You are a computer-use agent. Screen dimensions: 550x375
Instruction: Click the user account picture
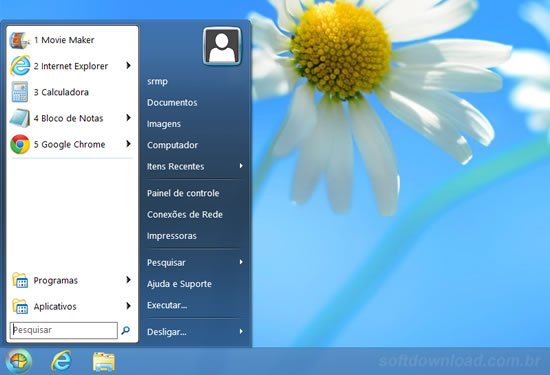click(222, 46)
